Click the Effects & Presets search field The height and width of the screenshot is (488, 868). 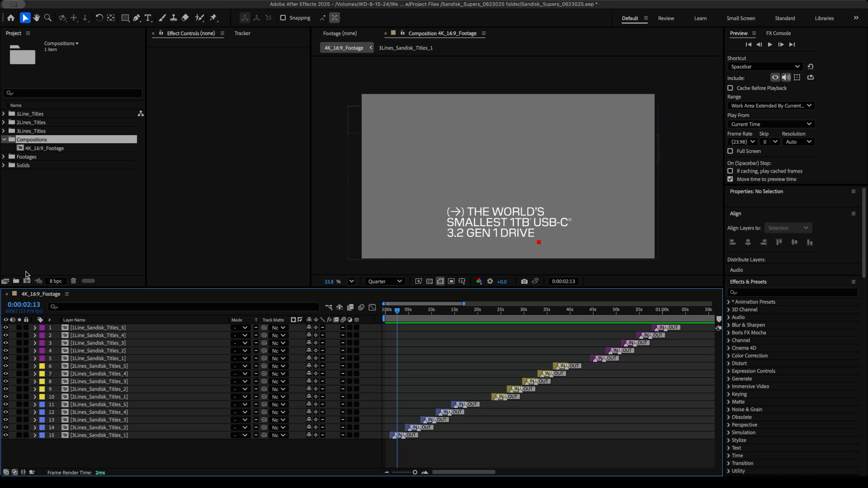tap(793, 292)
